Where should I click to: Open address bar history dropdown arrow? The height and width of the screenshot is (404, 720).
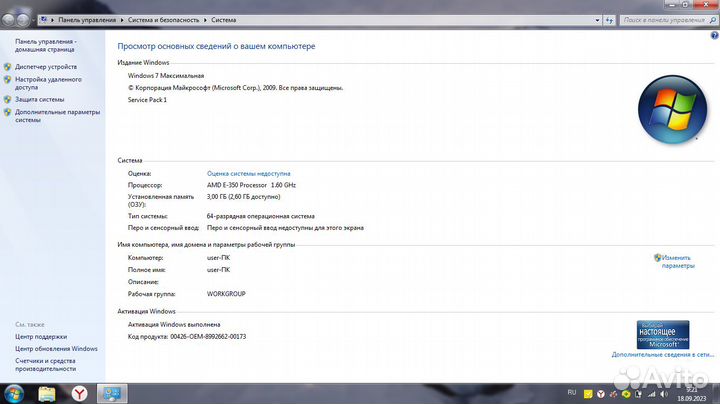click(x=597, y=20)
